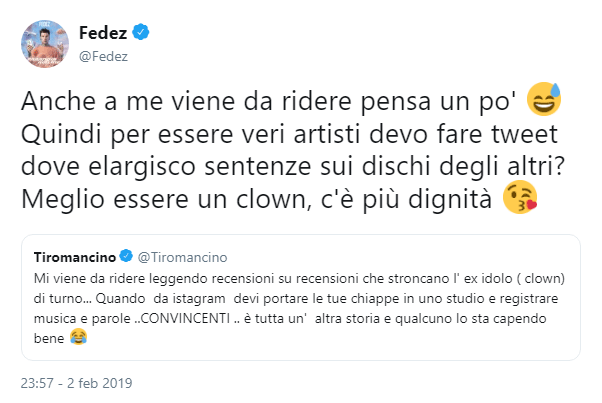This screenshot has height=403, width=602.
Task: Open the @Fedez handle
Action: click(x=103, y=55)
